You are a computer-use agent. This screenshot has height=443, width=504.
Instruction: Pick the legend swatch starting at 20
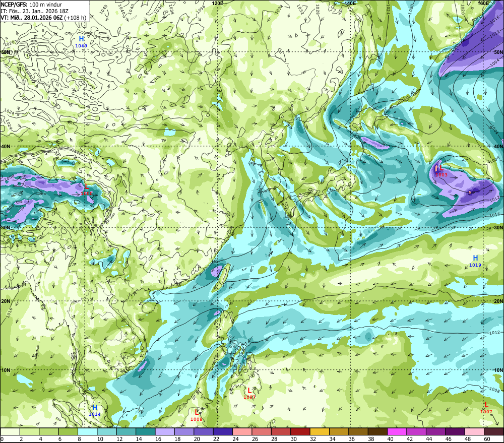click(x=204, y=431)
